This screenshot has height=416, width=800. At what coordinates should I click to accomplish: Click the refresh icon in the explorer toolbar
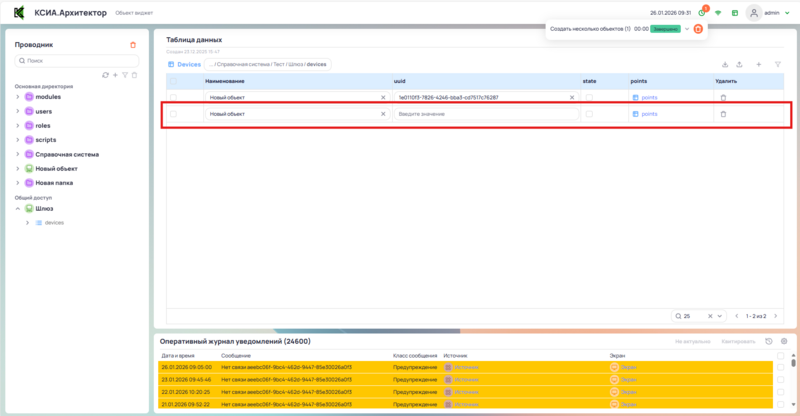click(x=105, y=75)
